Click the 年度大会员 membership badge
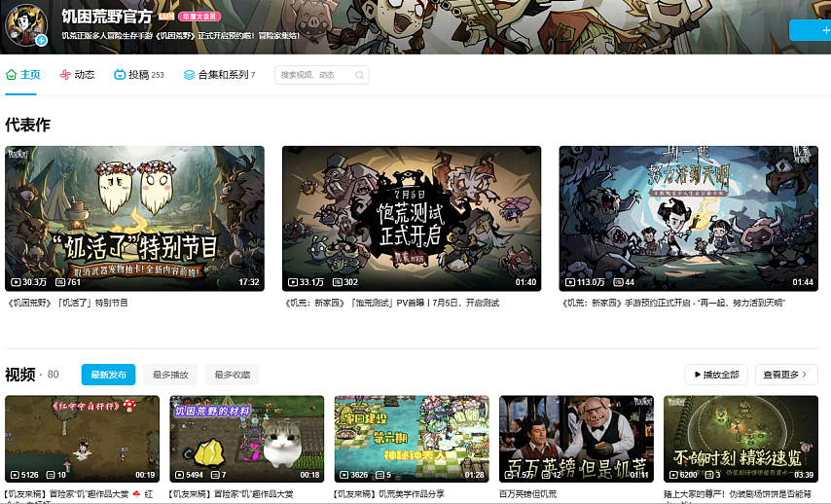831x504 pixels. click(199, 17)
